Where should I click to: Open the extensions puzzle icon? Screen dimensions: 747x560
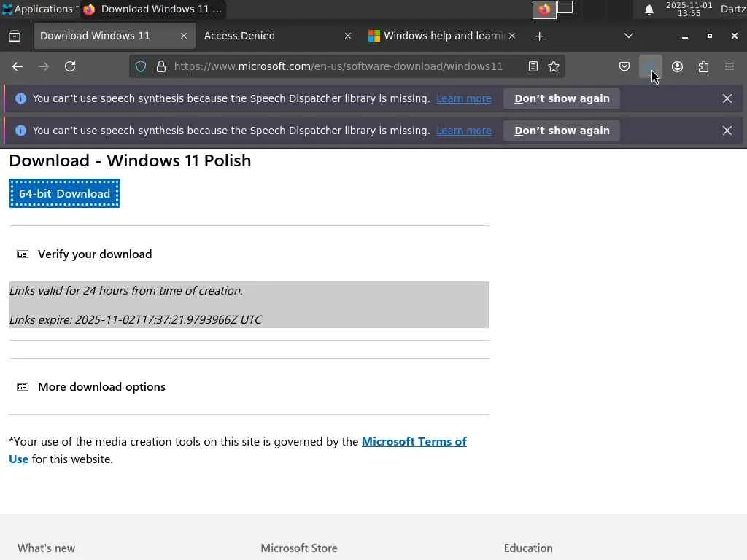(703, 66)
